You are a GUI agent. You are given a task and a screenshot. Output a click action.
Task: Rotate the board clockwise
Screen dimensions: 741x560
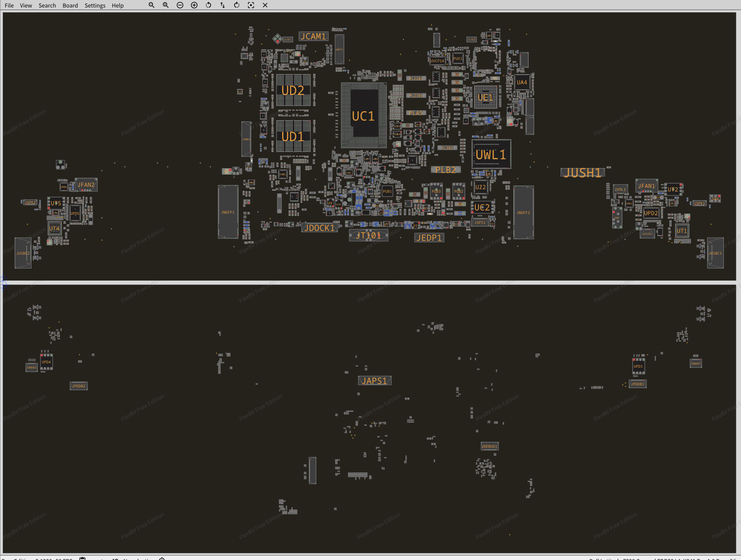coord(237,5)
